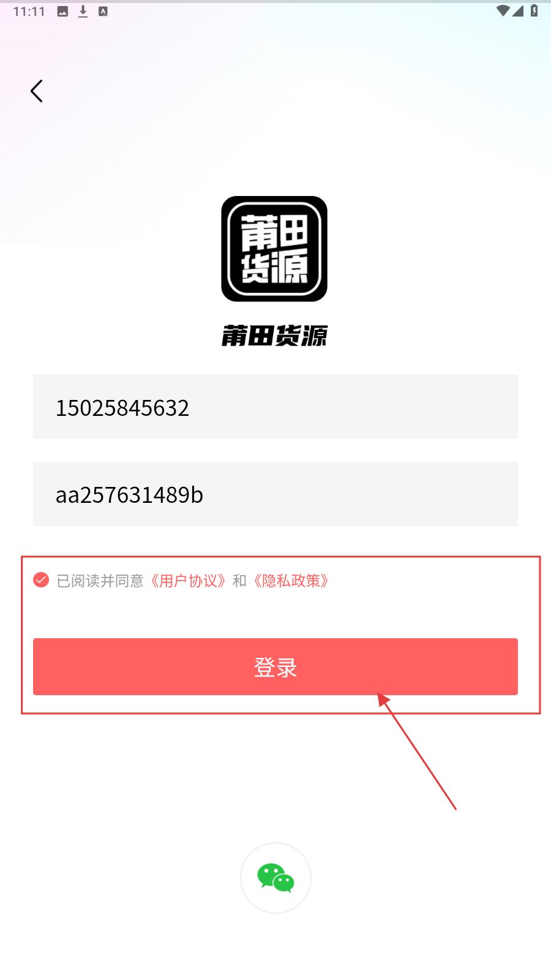
Task: Tap the 莆田货源 title text below logo
Action: (274, 336)
